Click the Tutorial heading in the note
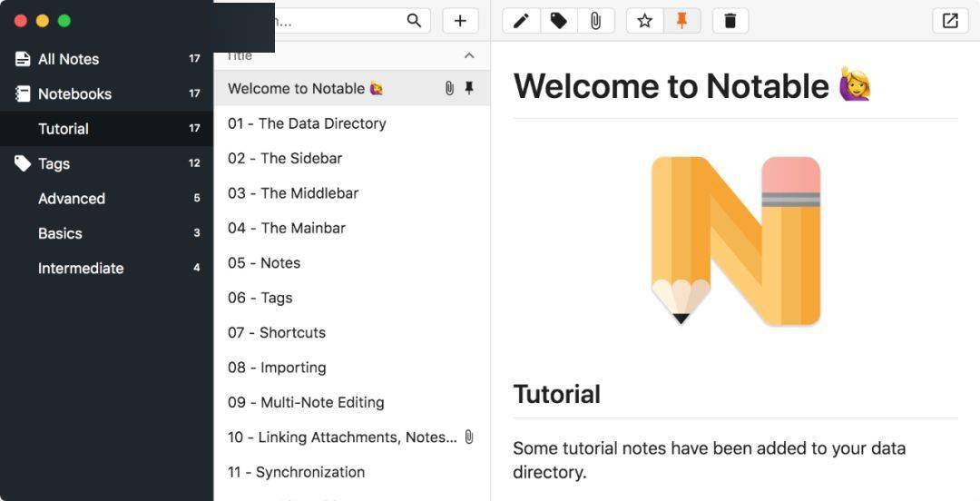 pyautogui.click(x=557, y=394)
